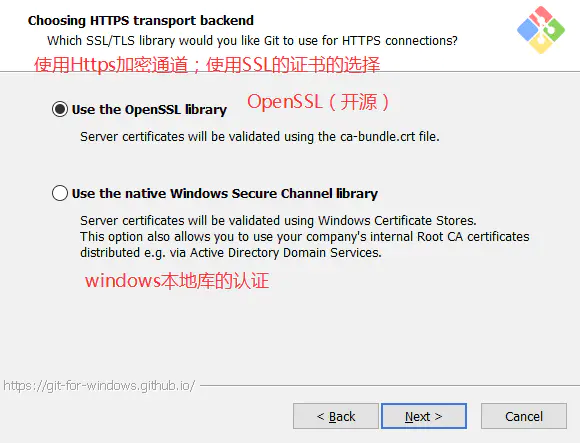
Task: Cancel the Git setup wizard
Action: point(524,416)
